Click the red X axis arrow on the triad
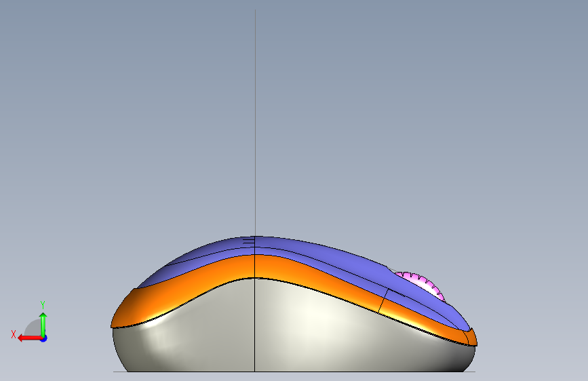This screenshot has width=588, height=381. (29, 338)
